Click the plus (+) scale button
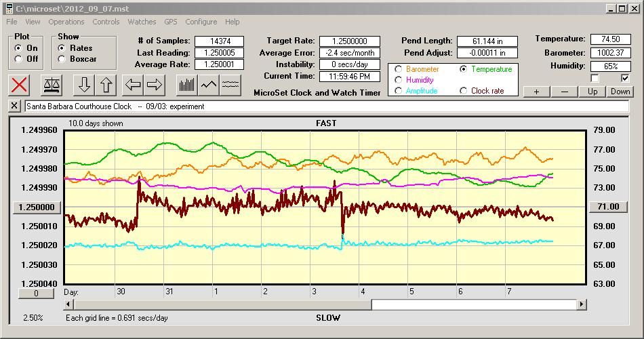This screenshot has width=644, height=339. click(536, 92)
